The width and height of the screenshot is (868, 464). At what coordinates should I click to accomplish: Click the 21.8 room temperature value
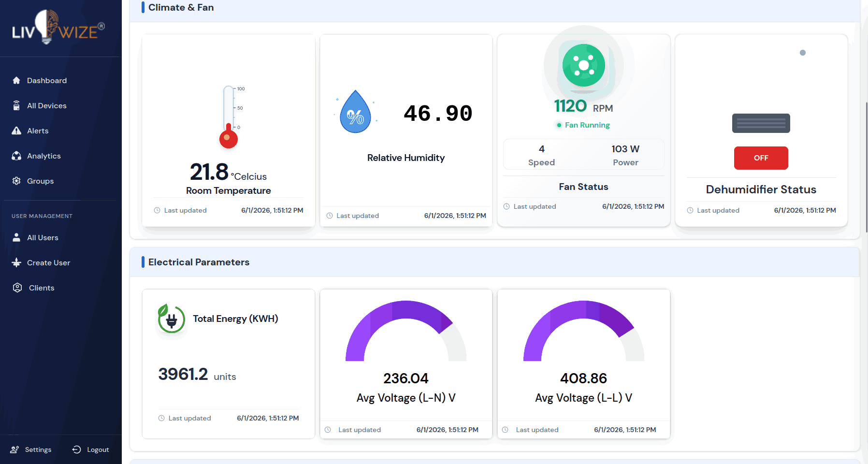(x=209, y=172)
